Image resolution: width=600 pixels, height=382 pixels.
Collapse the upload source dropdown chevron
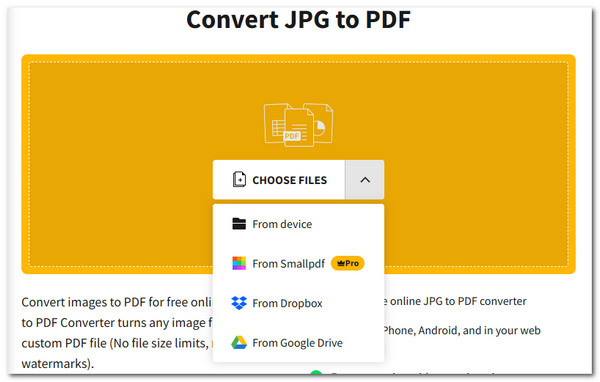365,180
